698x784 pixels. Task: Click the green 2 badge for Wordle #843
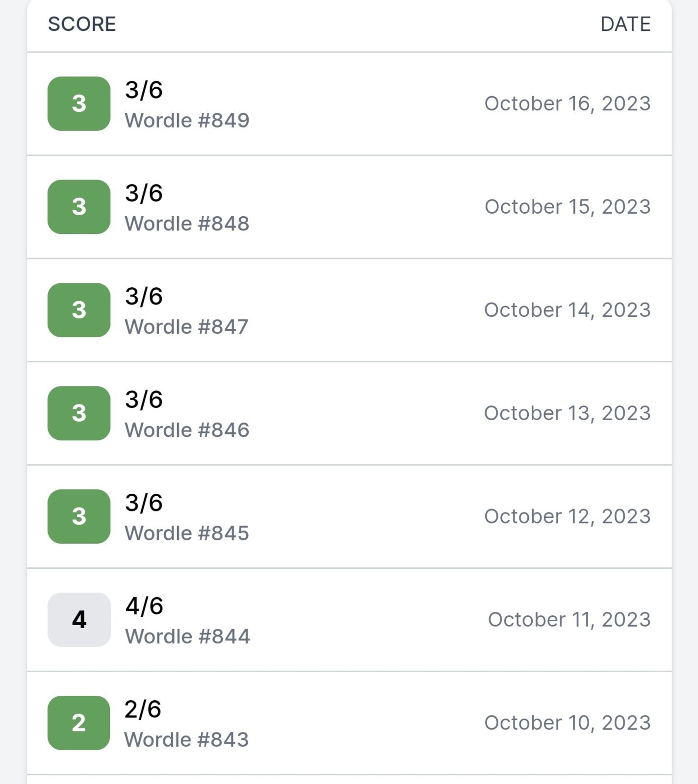coord(79,723)
